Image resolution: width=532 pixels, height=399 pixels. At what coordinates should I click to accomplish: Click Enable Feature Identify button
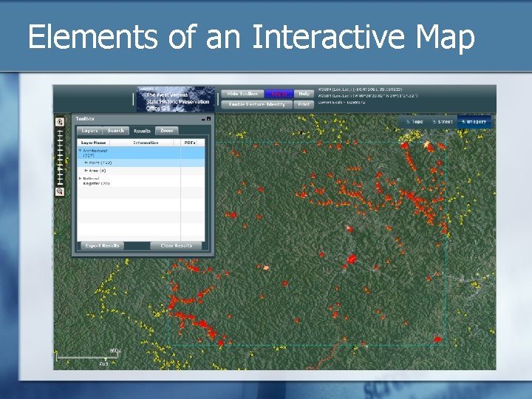click(257, 104)
